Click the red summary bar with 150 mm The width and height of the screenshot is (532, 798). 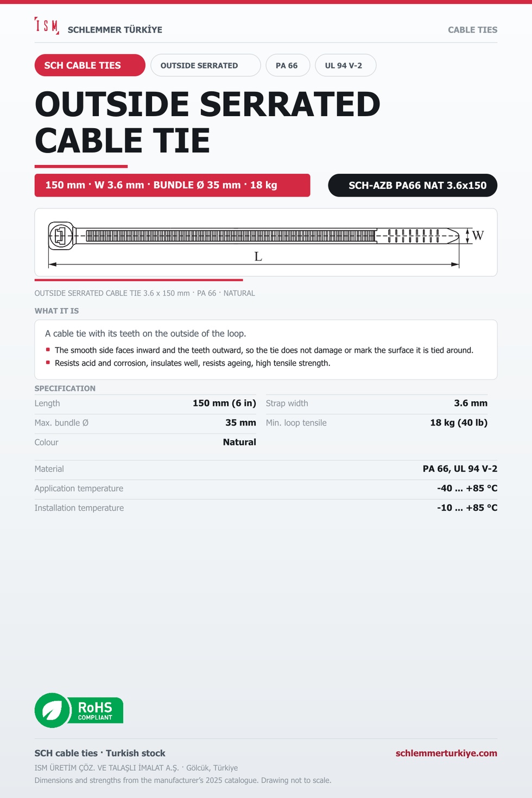(173, 185)
